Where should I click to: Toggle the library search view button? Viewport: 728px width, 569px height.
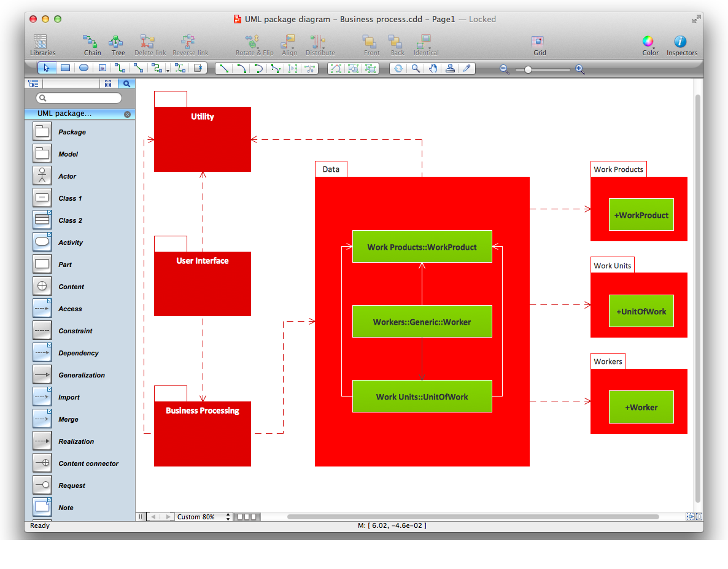126,84
